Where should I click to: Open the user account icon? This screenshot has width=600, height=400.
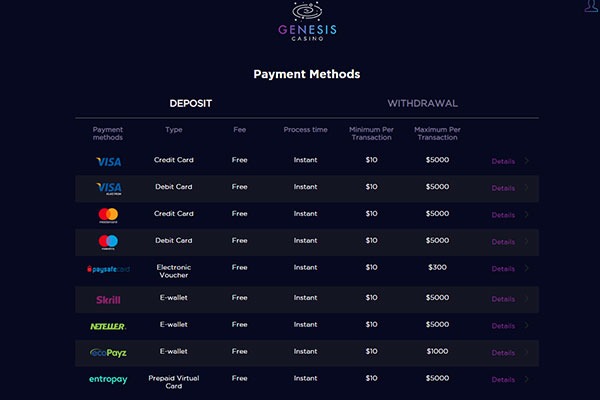pyautogui.click(x=590, y=6)
